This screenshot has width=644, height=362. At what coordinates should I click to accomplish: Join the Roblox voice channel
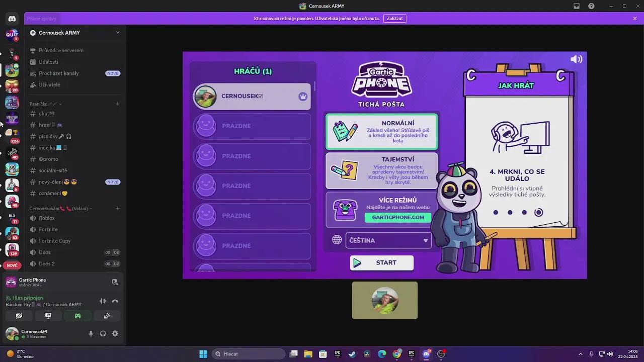click(x=74, y=218)
